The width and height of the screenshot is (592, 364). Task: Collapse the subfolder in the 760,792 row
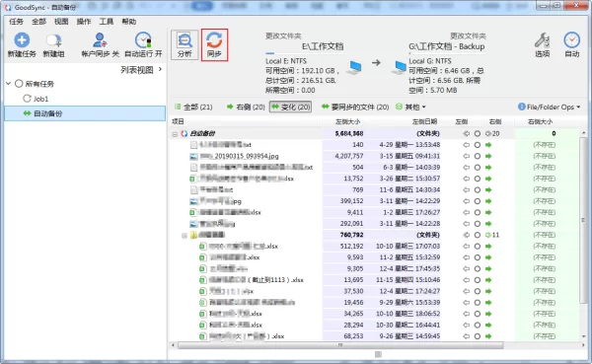(185, 236)
